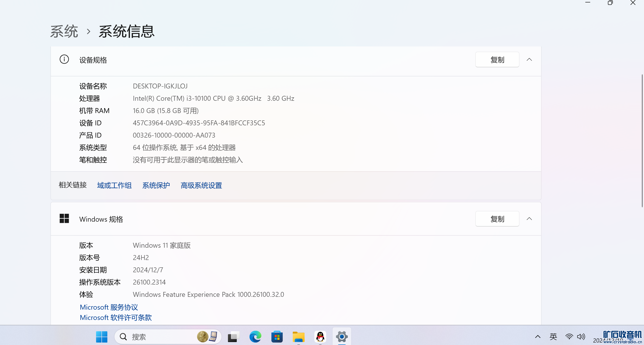Image resolution: width=644 pixels, height=345 pixels.
Task: Collapse the 设备规格 section
Action: click(x=529, y=59)
